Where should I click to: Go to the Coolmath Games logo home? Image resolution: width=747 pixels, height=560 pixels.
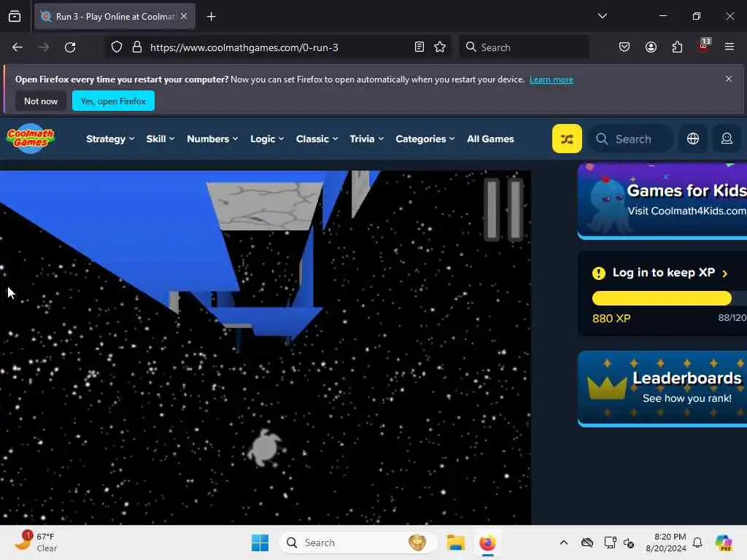(31, 138)
